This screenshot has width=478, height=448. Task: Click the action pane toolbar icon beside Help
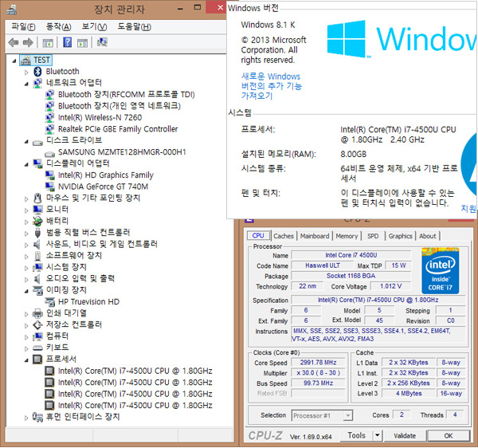(x=83, y=43)
